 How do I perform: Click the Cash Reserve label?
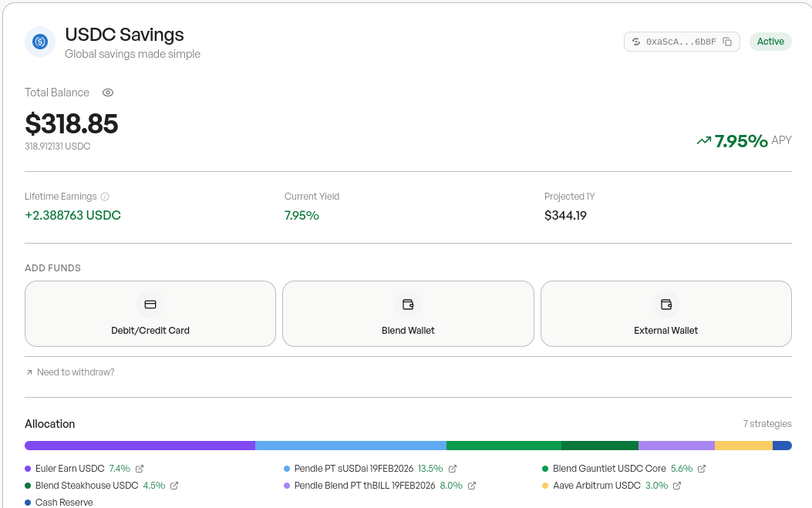[x=64, y=503]
